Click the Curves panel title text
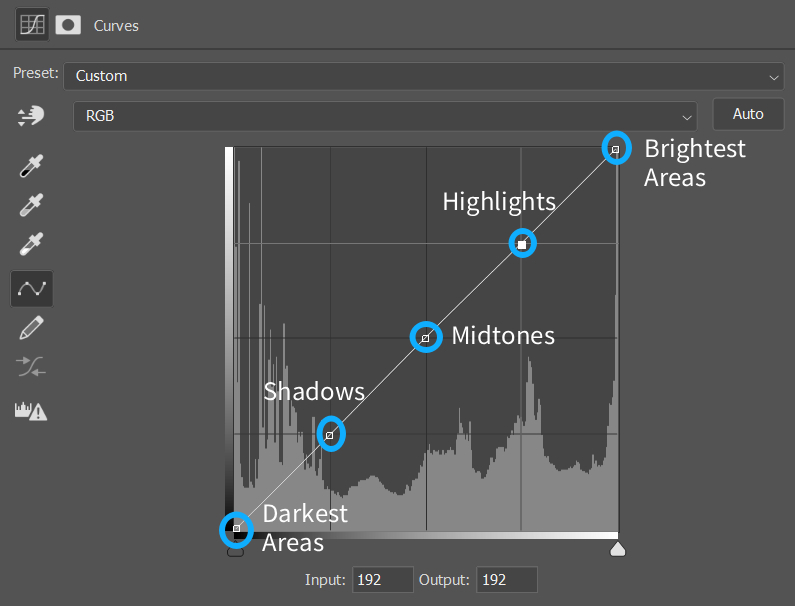The height and width of the screenshot is (606, 795). (x=116, y=26)
